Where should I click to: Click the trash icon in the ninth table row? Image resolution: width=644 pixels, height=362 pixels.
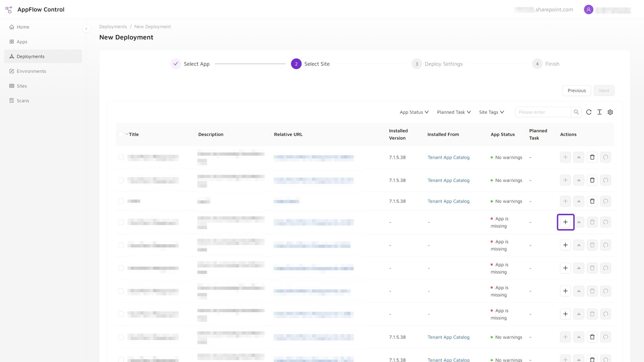pos(592,337)
